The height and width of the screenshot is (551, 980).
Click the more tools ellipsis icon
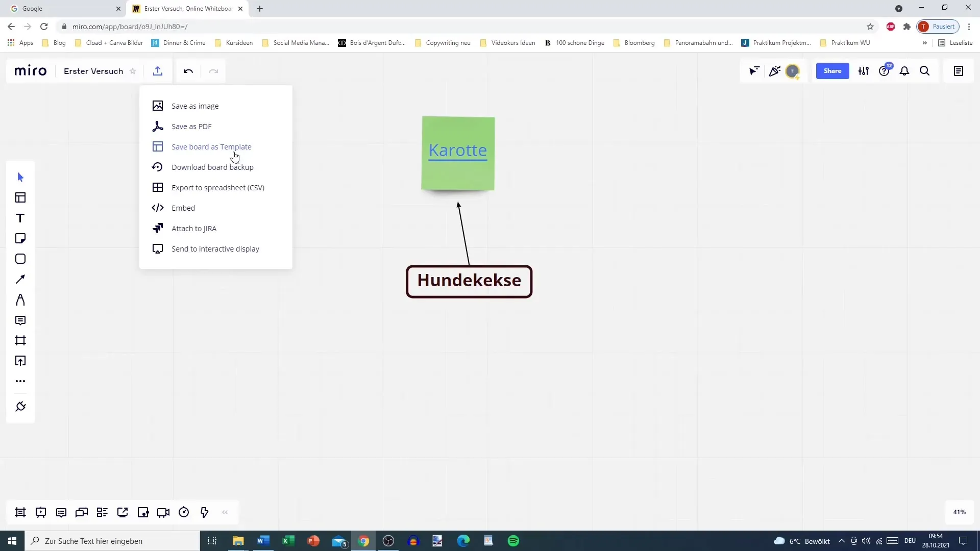point(20,381)
